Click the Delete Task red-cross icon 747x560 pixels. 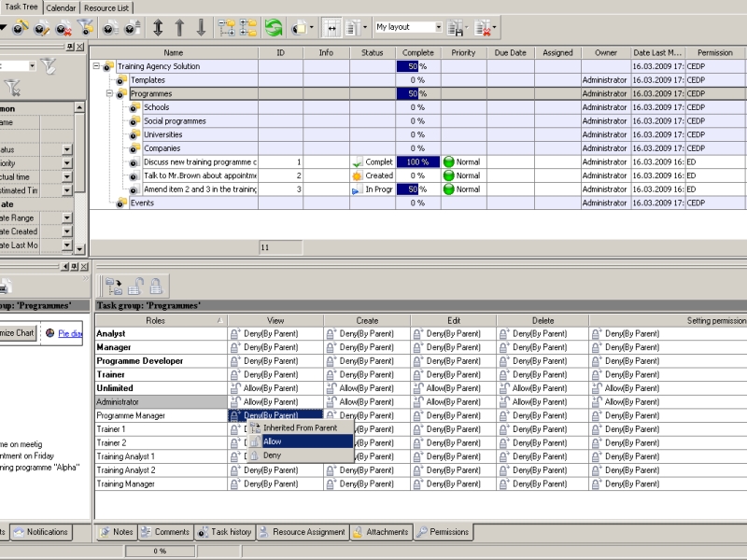[x=63, y=28]
